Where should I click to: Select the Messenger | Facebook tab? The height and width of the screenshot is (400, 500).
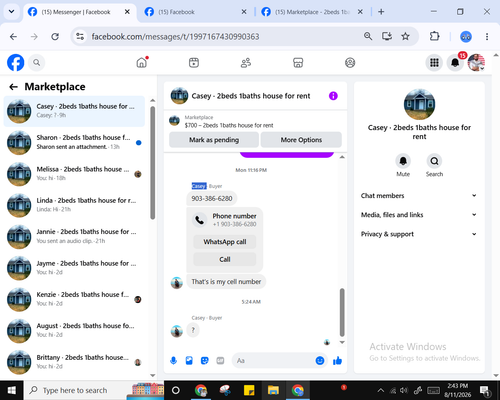79,12
